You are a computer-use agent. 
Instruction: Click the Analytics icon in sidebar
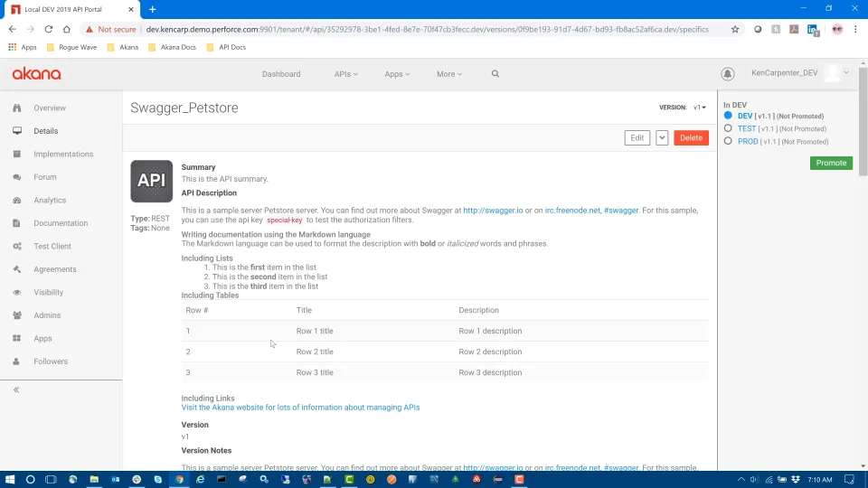pos(17,200)
